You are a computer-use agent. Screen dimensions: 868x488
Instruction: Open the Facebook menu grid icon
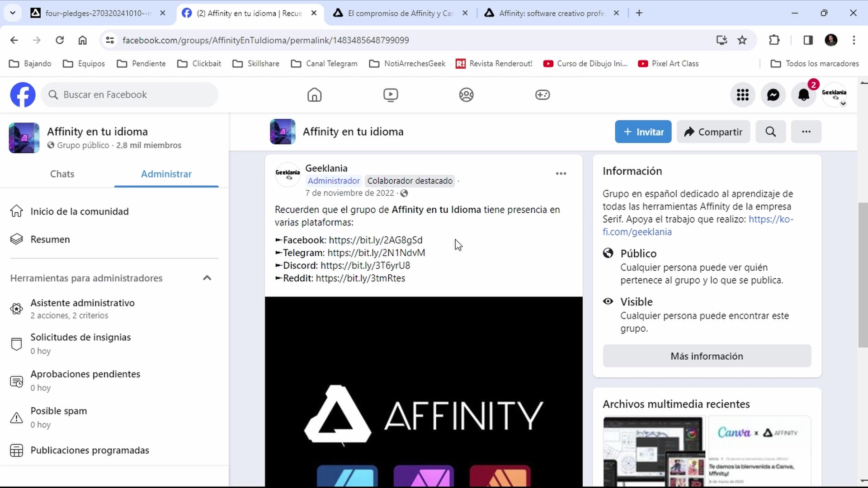(x=742, y=95)
